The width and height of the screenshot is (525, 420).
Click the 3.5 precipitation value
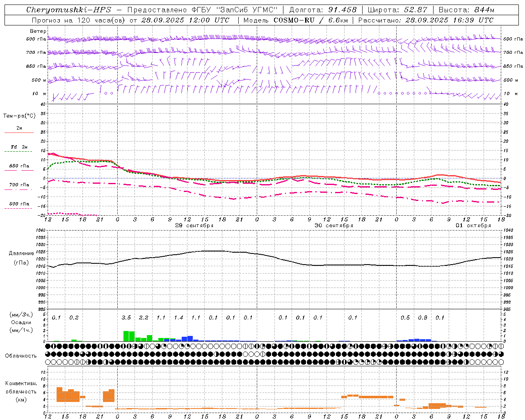pyautogui.click(x=126, y=318)
